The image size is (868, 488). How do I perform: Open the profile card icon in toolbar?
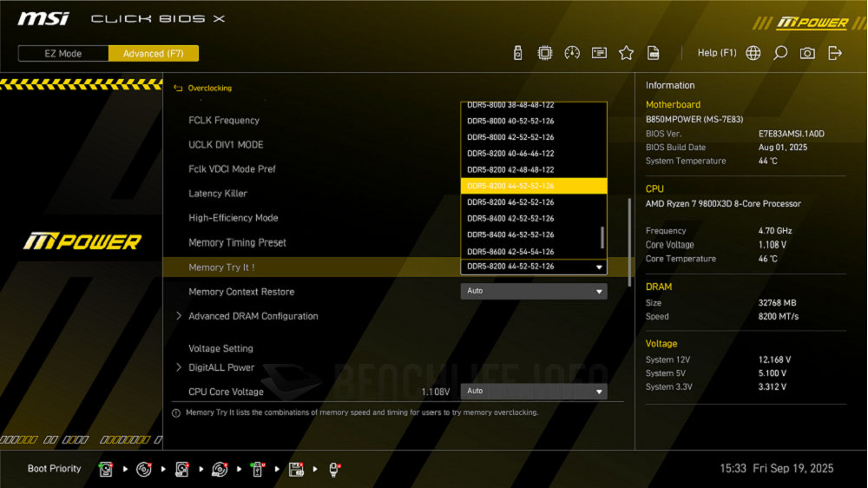click(x=599, y=53)
